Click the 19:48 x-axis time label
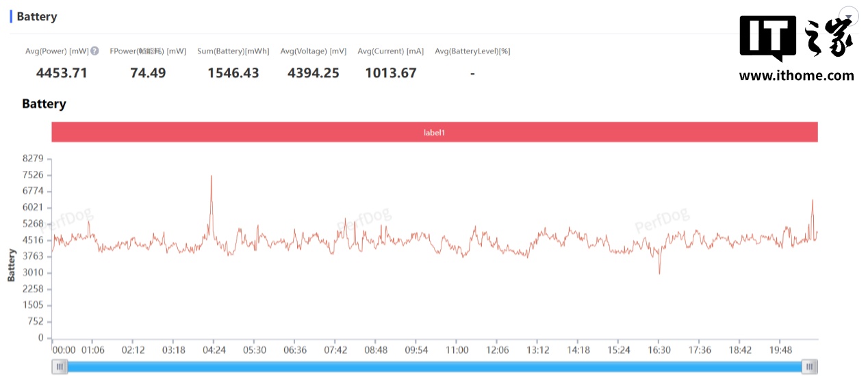The height and width of the screenshot is (376, 868). pos(780,350)
